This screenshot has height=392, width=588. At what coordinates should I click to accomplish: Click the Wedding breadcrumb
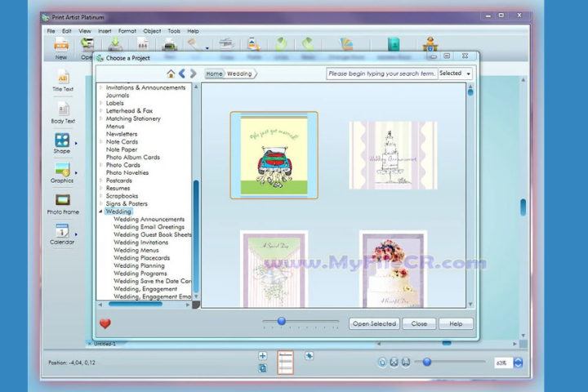point(239,73)
